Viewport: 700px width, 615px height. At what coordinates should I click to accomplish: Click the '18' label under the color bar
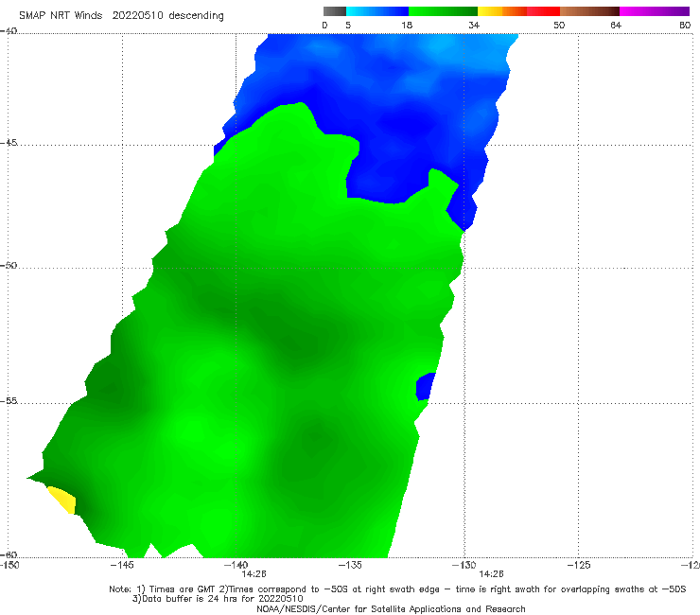click(407, 25)
